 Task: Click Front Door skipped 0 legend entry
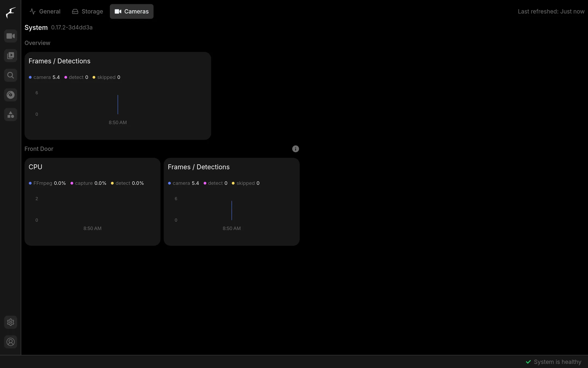pyautogui.click(x=246, y=183)
